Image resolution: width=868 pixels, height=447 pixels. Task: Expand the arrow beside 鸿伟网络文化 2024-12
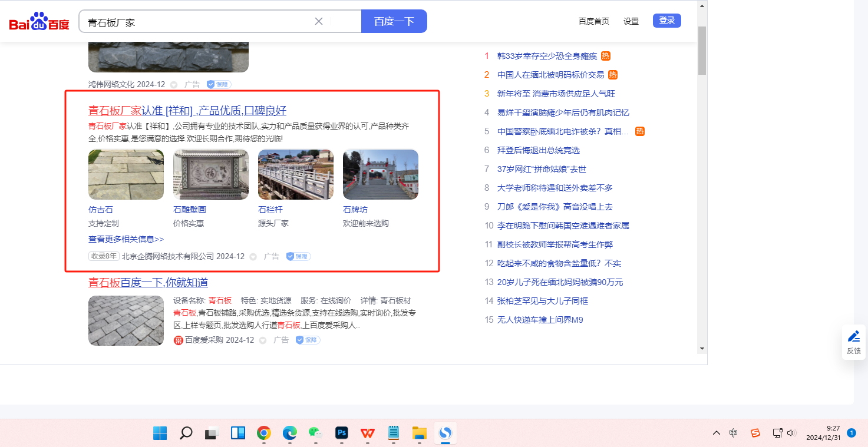(x=174, y=85)
